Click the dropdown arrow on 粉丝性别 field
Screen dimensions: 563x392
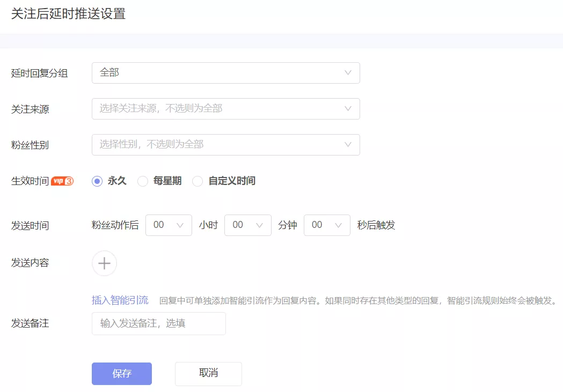348,145
